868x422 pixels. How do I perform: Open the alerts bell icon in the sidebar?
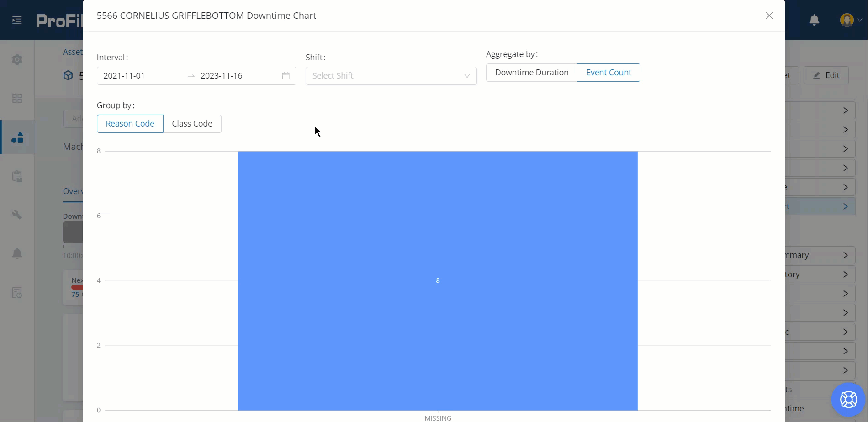17,253
